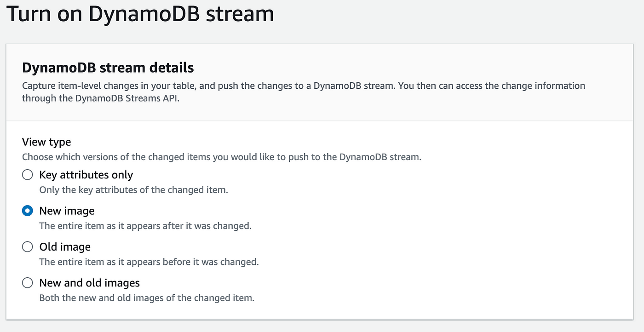This screenshot has height=332, width=644.
Task: Select the Old image radio button
Action: (x=27, y=246)
